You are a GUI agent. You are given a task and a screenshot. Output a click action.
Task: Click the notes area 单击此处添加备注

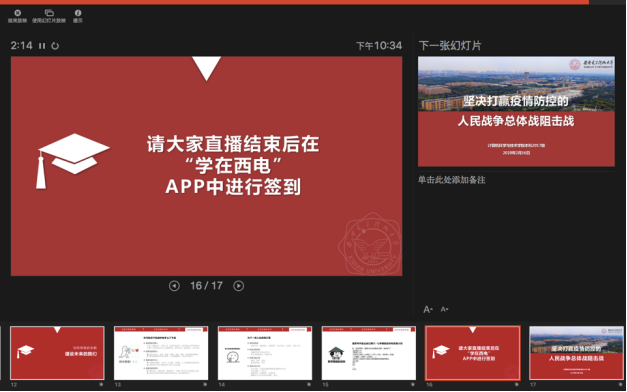click(451, 180)
